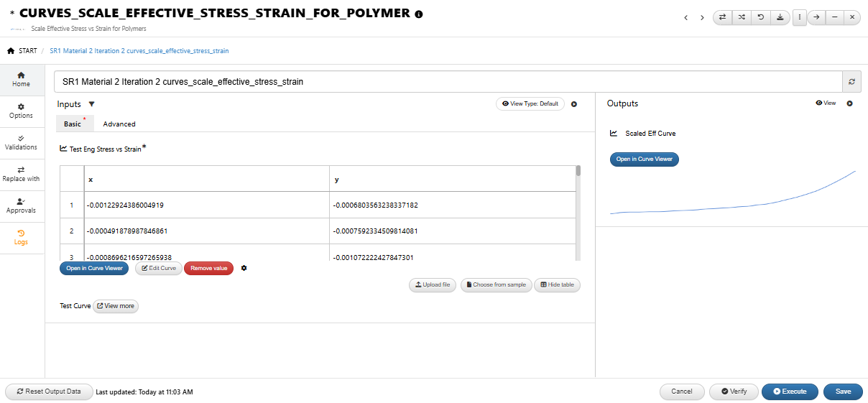This screenshot has height=403, width=868.
Task: Click the undo/revert icon in header toolbar
Action: 760,17
